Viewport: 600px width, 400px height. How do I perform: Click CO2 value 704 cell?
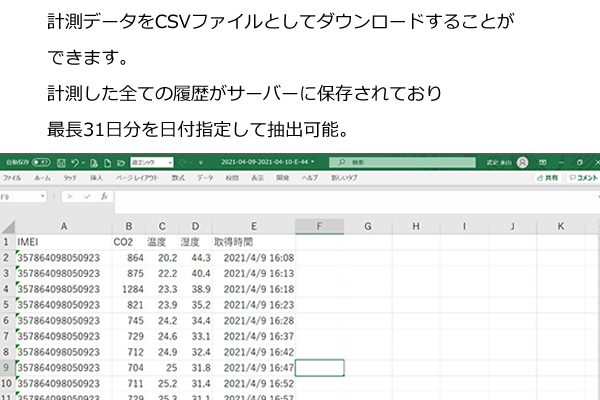129,368
